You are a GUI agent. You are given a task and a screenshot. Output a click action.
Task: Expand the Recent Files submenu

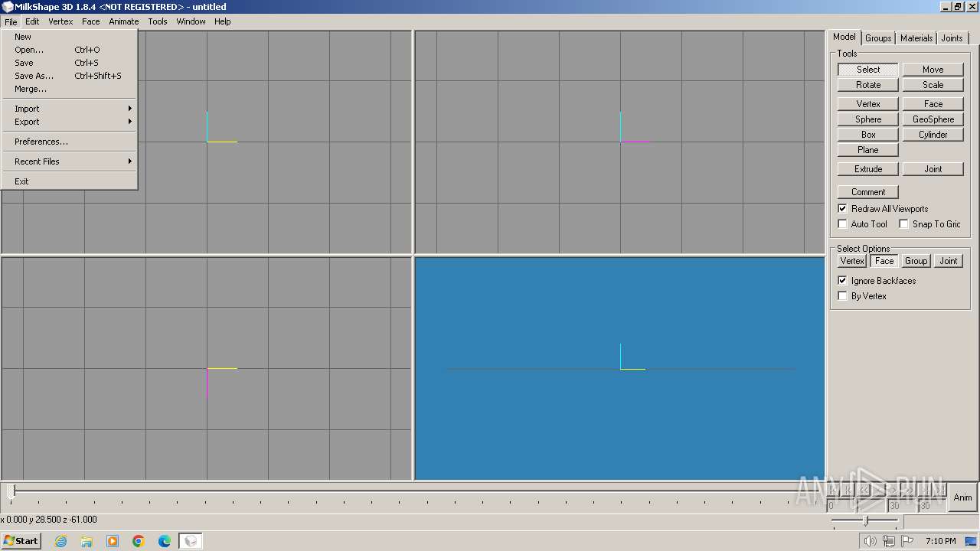point(70,161)
